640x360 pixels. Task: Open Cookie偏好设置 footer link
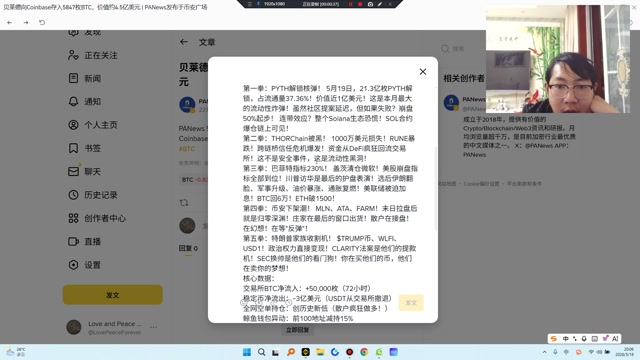tap(481, 184)
